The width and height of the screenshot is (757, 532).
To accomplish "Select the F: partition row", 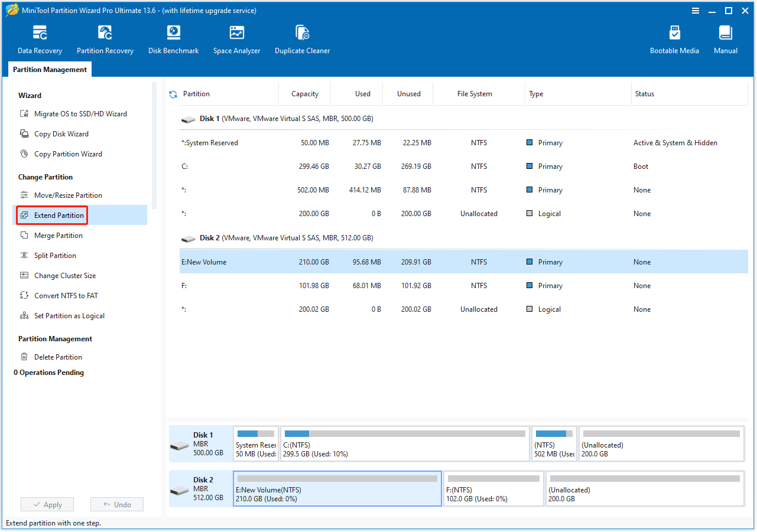I will click(x=464, y=286).
